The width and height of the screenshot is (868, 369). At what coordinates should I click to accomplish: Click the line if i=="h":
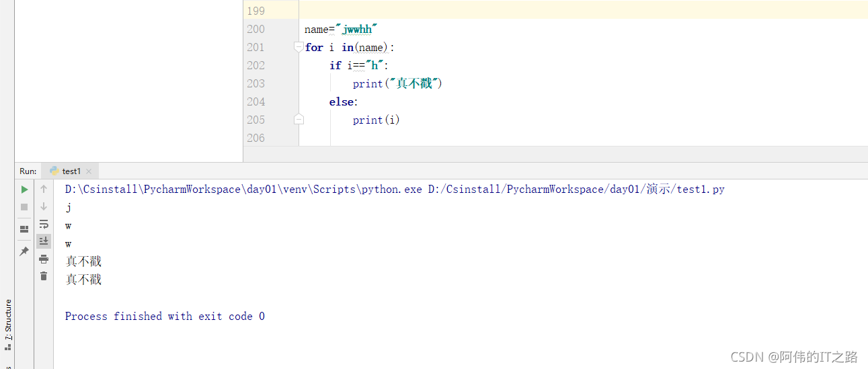coord(359,65)
